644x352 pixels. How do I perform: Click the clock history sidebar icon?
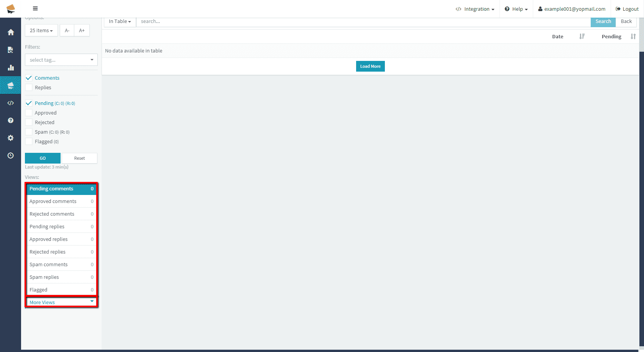click(x=11, y=156)
